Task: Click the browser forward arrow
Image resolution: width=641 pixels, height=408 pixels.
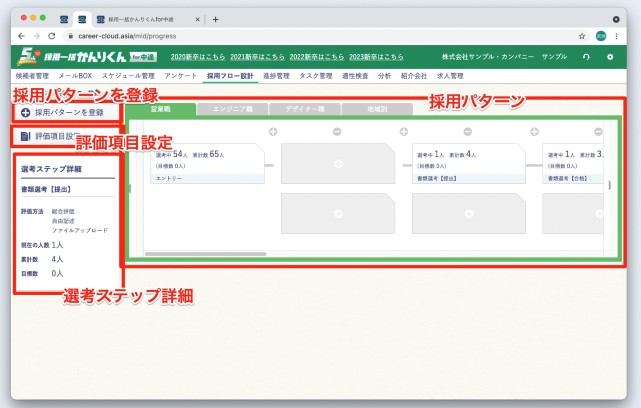Action: 36,36
